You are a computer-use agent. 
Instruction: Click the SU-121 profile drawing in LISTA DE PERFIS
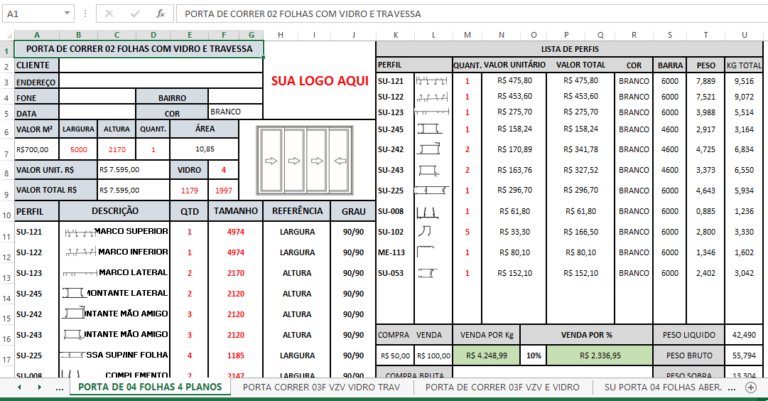pos(432,81)
